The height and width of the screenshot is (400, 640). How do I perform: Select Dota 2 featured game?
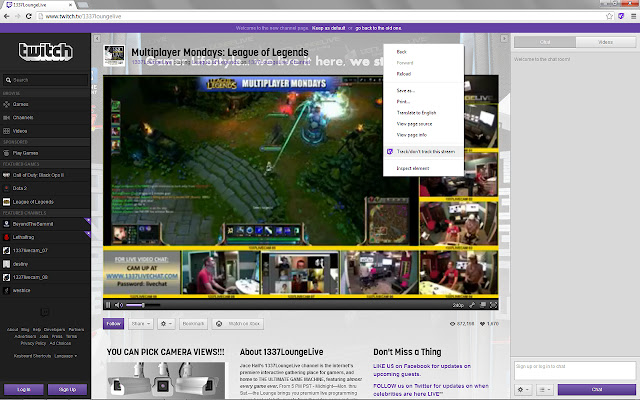pyautogui.click(x=45, y=188)
